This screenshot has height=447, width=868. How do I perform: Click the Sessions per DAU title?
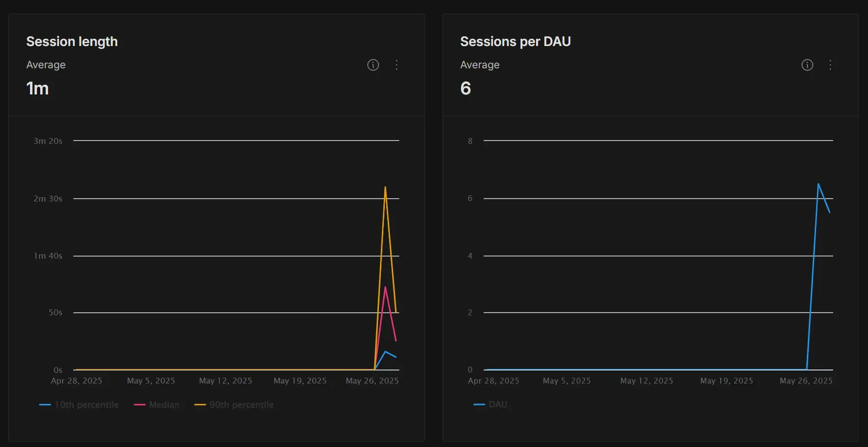pyautogui.click(x=515, y=42)
